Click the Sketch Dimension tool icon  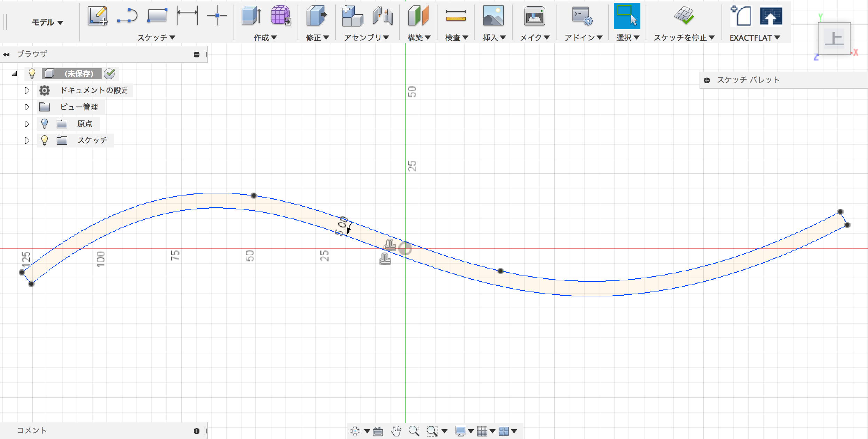pos(187,16)
